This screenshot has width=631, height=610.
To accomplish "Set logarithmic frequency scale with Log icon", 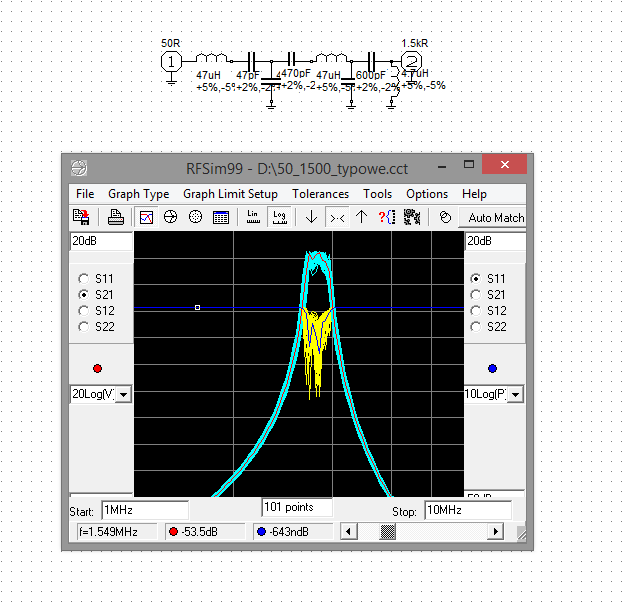I will (x=280, y=217).
